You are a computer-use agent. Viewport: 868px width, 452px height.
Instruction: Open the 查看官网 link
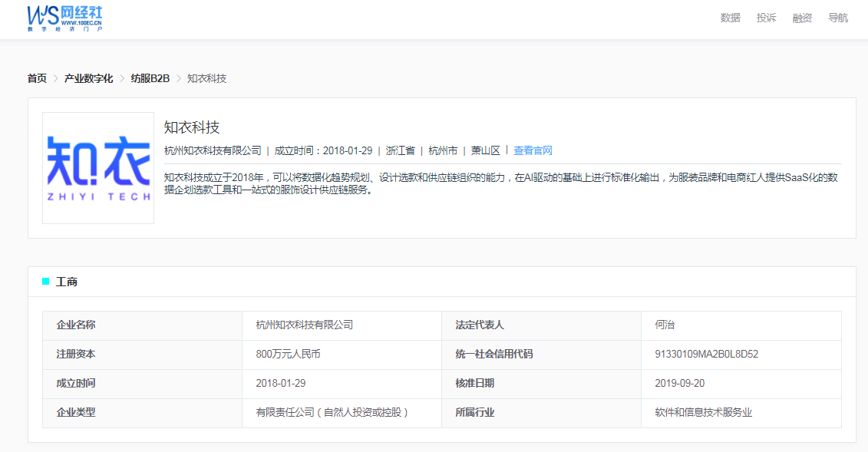tap(533, 150)
